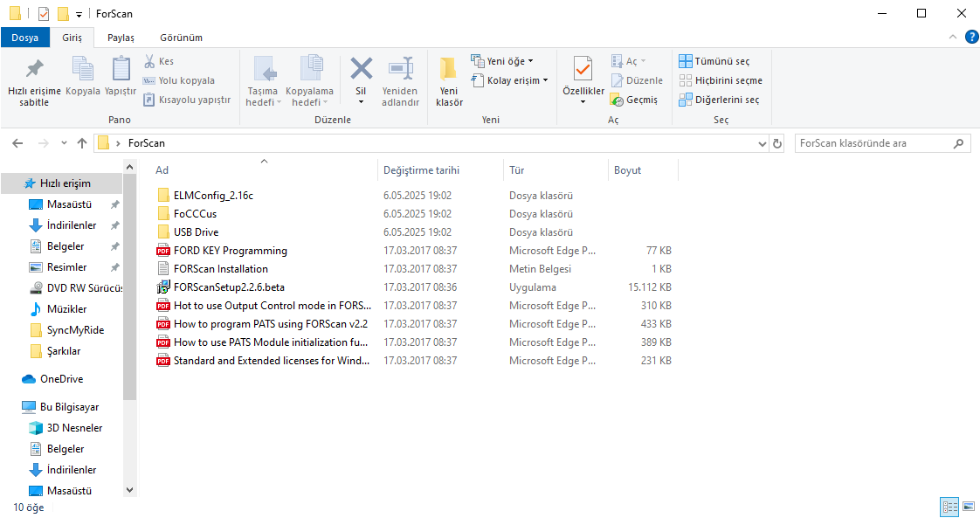The height and width of the screenshot is (518, 980).
Task: Open the Explorer help question mark
Action: (x=972, y=38)
